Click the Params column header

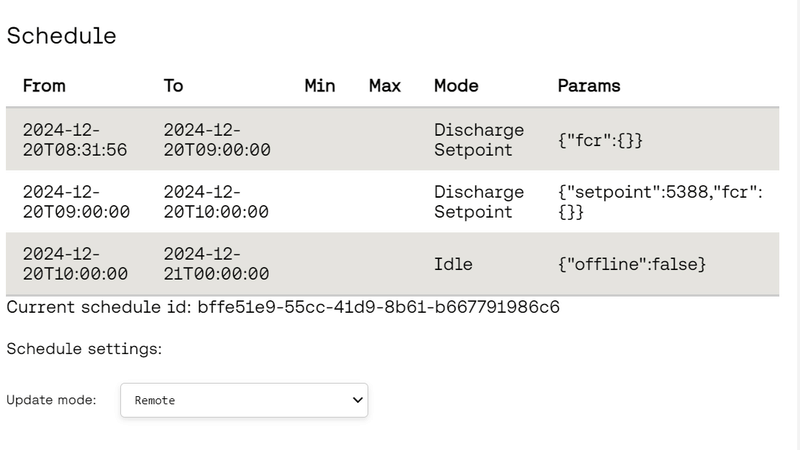pos(588,86)
